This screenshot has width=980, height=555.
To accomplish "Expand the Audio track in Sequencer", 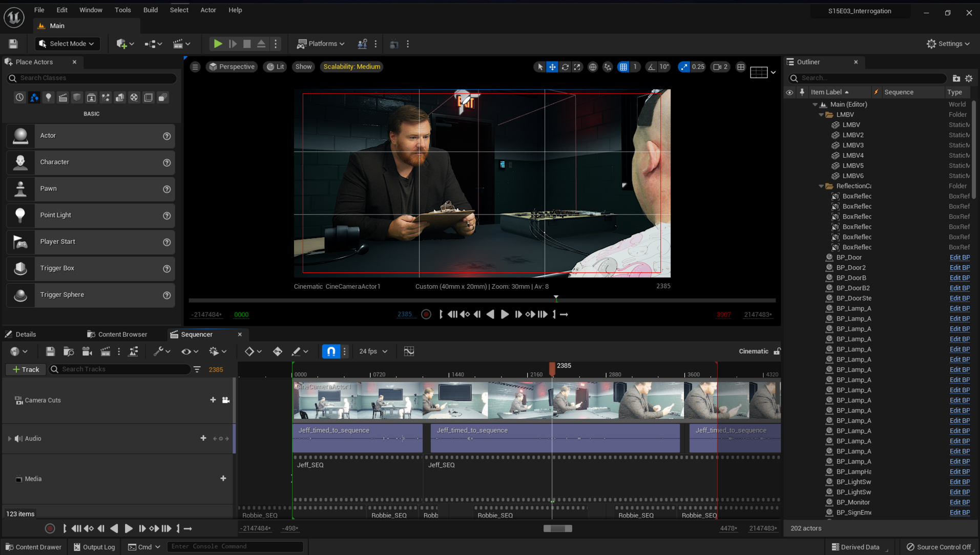I will pos(9,439).
